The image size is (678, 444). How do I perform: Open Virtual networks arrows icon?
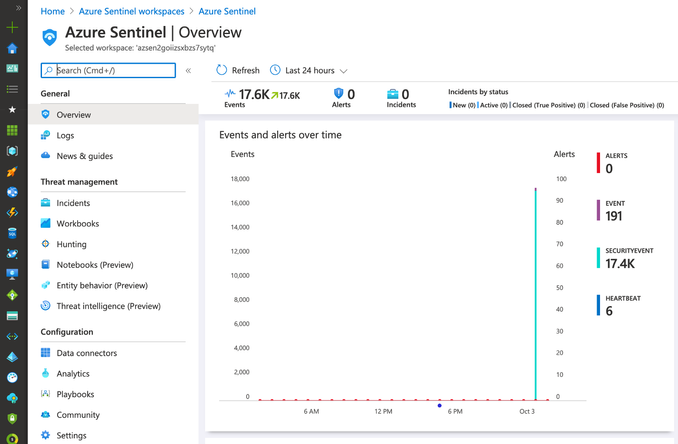click(x=12, y=336)
